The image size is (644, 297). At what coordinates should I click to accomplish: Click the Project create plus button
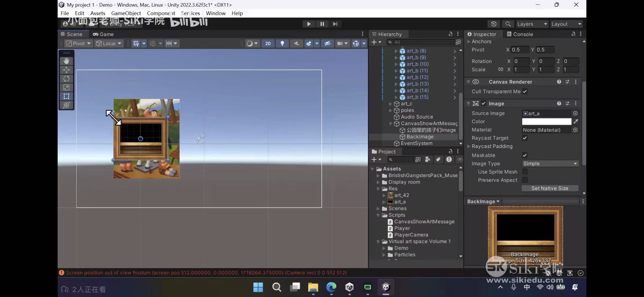pos(376,160)
